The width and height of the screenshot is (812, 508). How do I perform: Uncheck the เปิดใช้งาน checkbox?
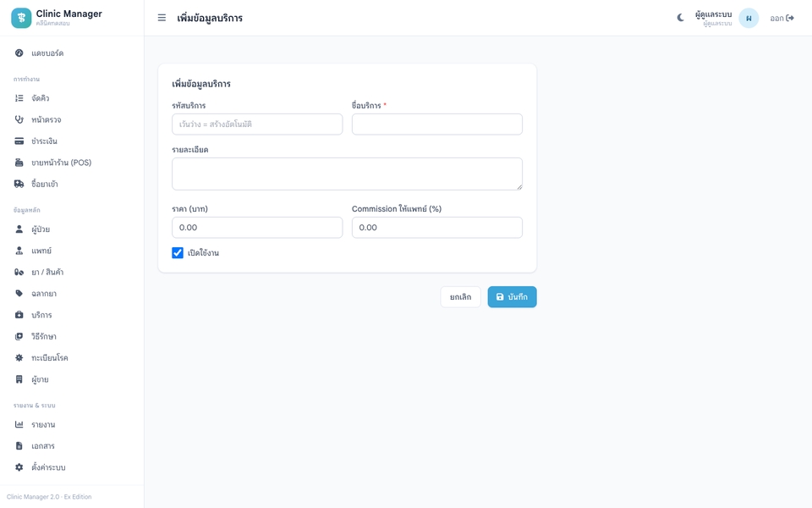(x=178, y=252)
